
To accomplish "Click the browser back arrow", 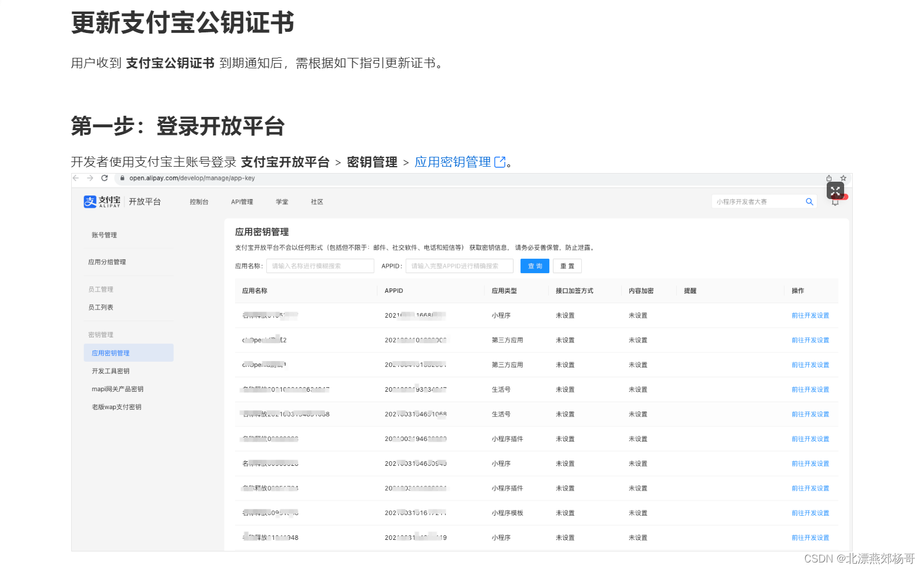I will coord(76,178).
